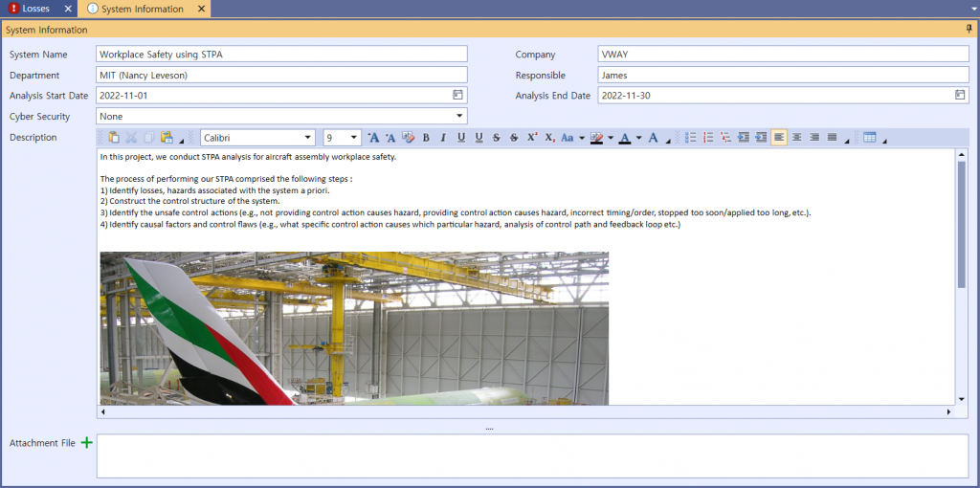Close the Losses tab
Viewport: 980px width, 488px height.
(68, 9)
